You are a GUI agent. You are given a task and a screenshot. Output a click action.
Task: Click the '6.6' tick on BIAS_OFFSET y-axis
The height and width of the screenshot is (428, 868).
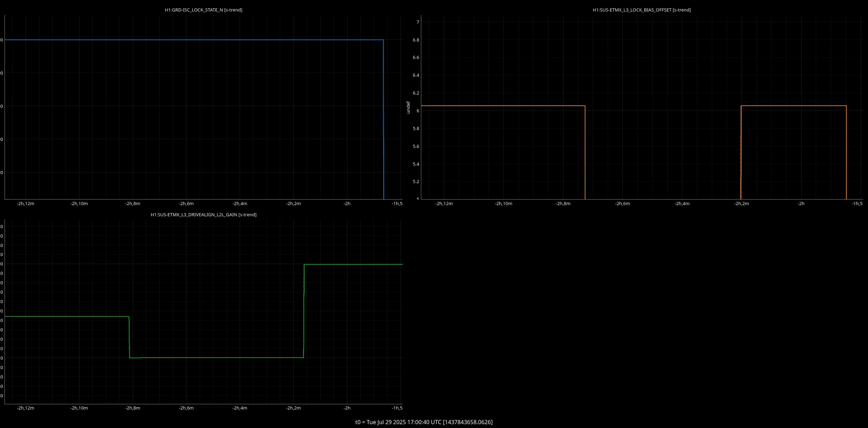(x=416, y=58)
